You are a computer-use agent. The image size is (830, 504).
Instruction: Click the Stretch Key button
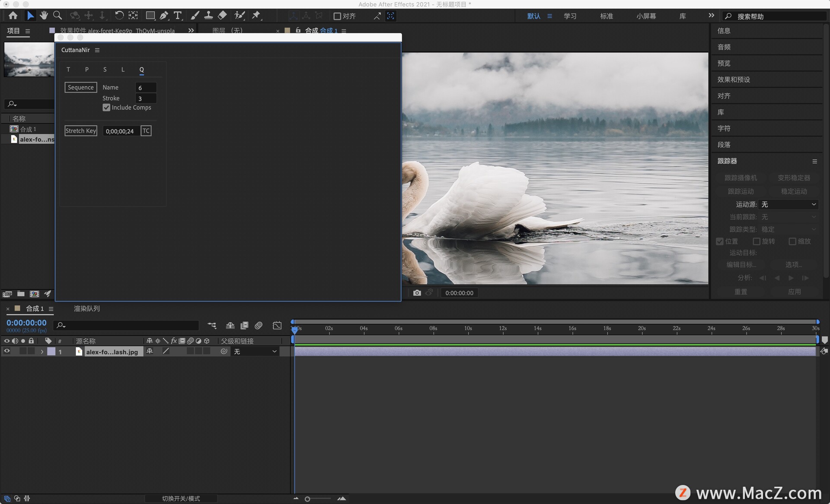[x=81, y=131]
